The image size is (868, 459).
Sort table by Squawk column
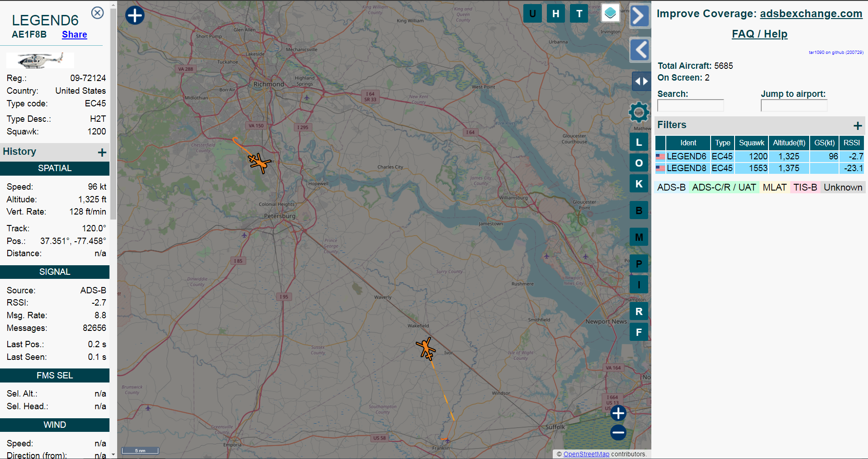click(x=751, y=143)
